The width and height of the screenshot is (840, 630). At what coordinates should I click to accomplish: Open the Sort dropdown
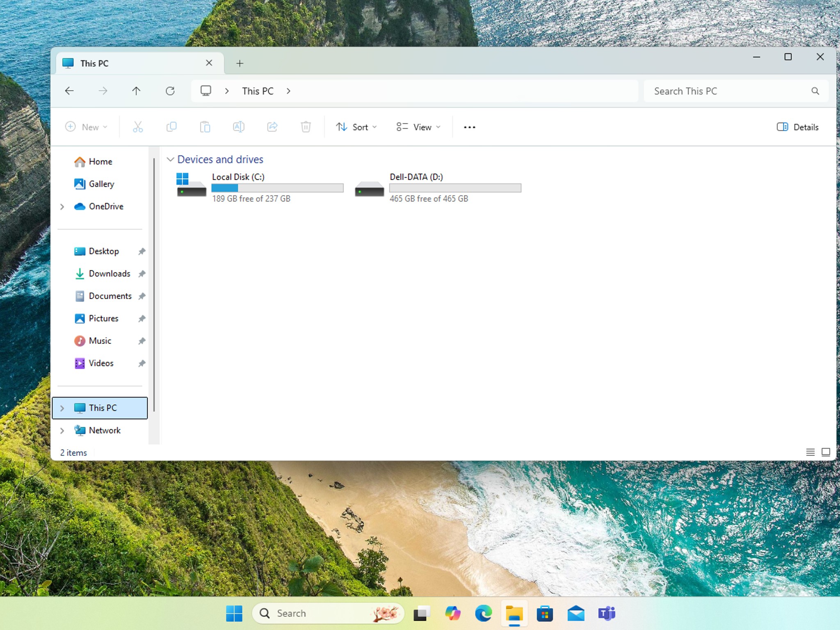pos(356,127)
